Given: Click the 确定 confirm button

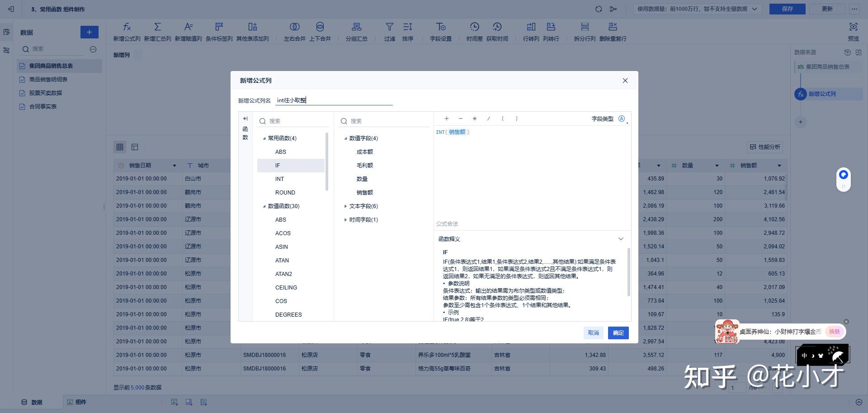Looking at the screenshot, I should (618, 332).
